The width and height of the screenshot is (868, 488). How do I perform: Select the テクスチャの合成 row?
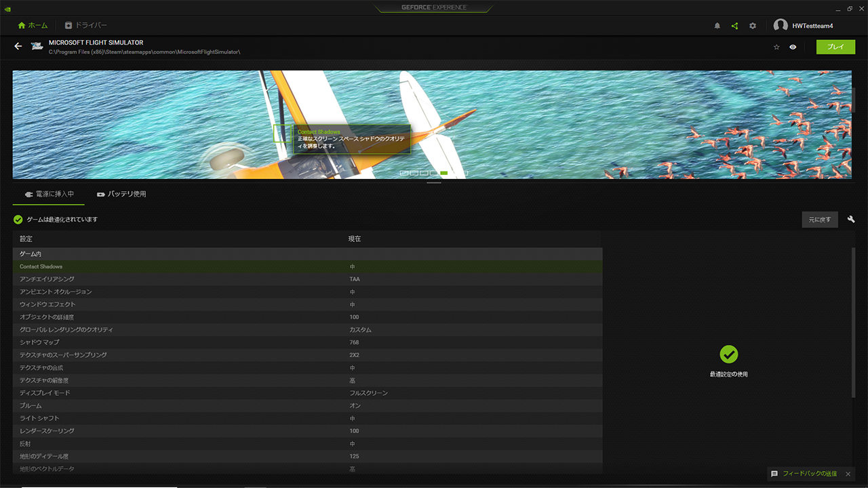(307, 368)
